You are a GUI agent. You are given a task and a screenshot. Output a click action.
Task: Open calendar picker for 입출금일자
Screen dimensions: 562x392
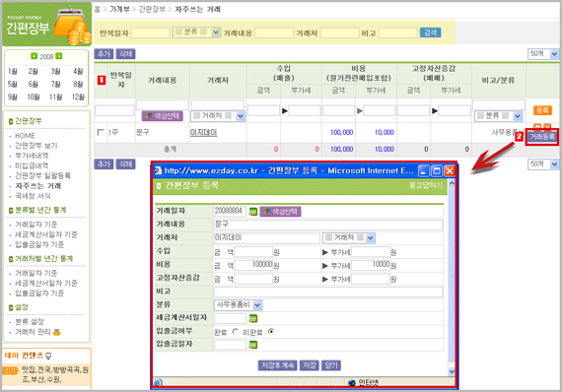tap(253, 345)
